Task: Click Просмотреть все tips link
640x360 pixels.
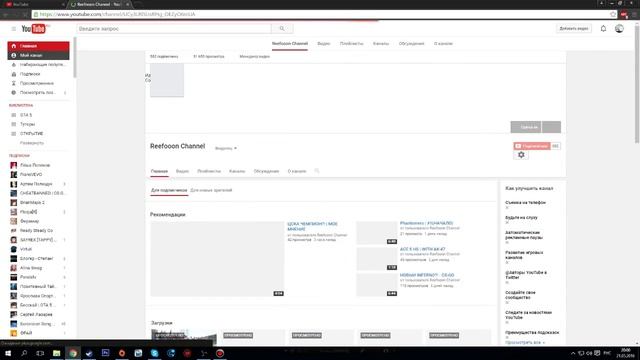Action: tap(525, 342)
